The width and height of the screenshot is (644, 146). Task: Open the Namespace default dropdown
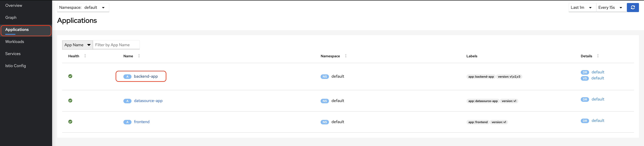[x=83, y=8]
